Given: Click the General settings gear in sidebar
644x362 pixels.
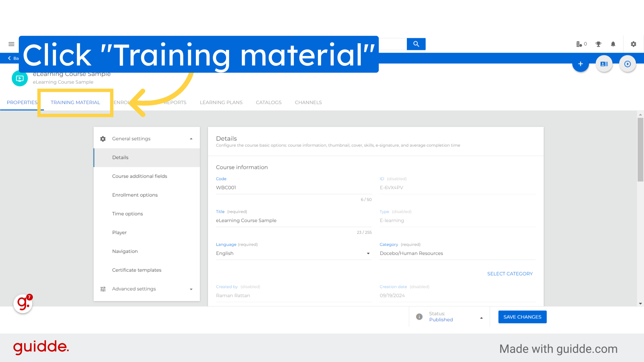Looking at the screenshot, I should pos(103,138).
